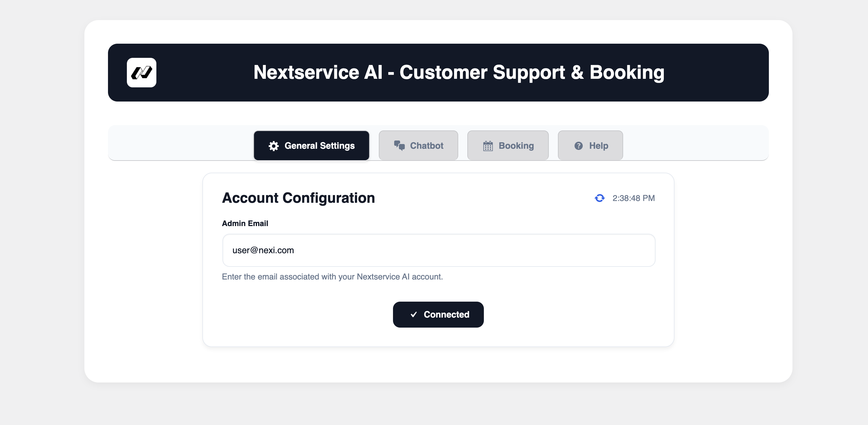
Task: Click the Admin Email field label
Action: coord(245,223)
